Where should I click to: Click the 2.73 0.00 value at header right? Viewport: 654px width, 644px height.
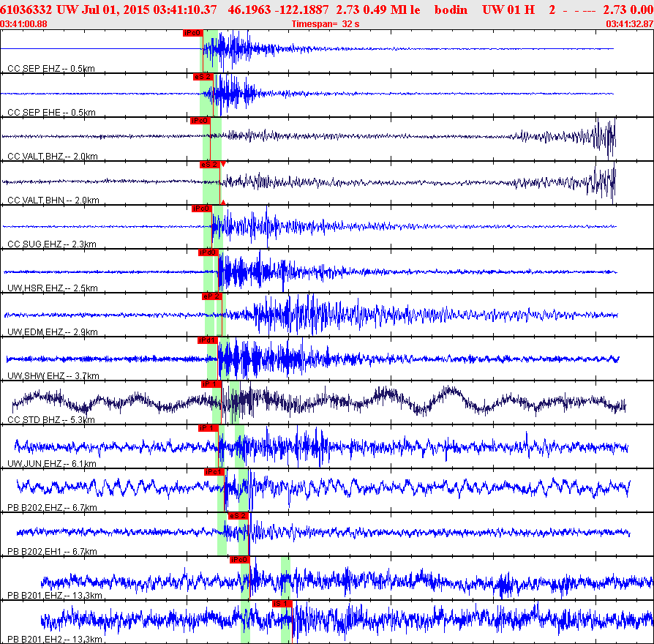[x=628, y=10]
